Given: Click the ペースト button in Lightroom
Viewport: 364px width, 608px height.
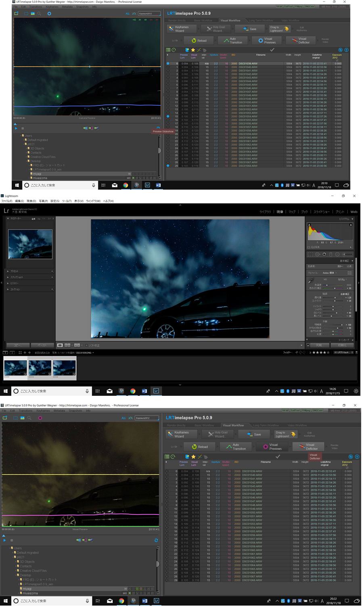Looking at the screenshot, I should click(42, 345).
